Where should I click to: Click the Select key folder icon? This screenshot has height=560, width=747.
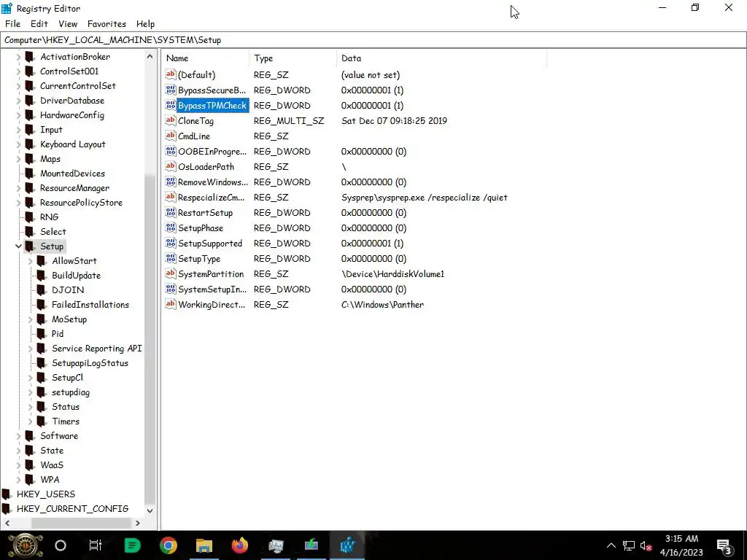[30, 231]
